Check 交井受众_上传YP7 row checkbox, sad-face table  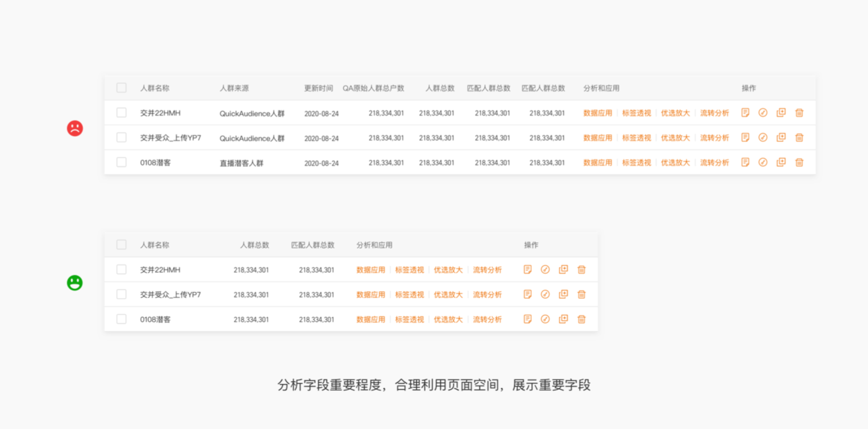point(121,138)
